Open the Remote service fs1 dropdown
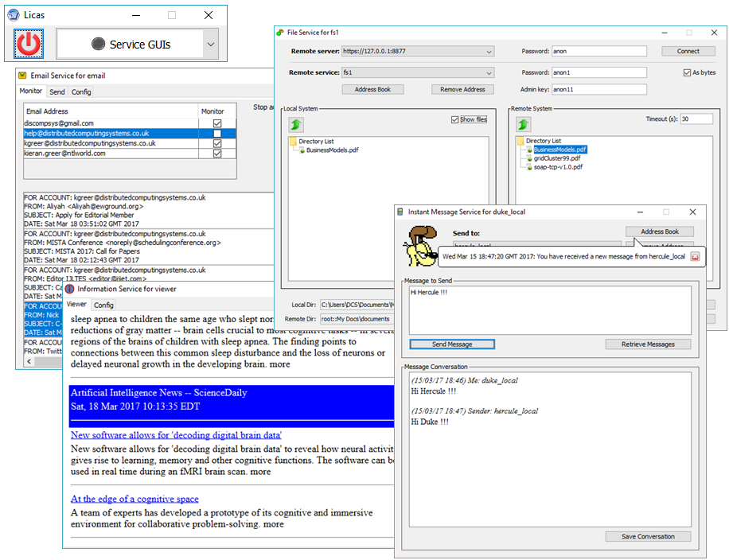This screenshot has height=560, width=729. pos(489,73)
